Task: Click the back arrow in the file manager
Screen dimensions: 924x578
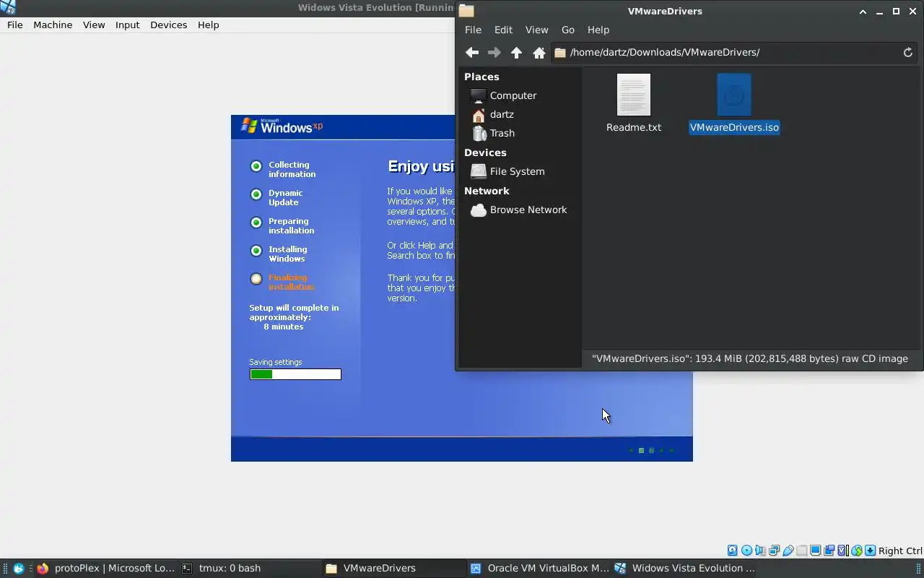Action: 472,52
